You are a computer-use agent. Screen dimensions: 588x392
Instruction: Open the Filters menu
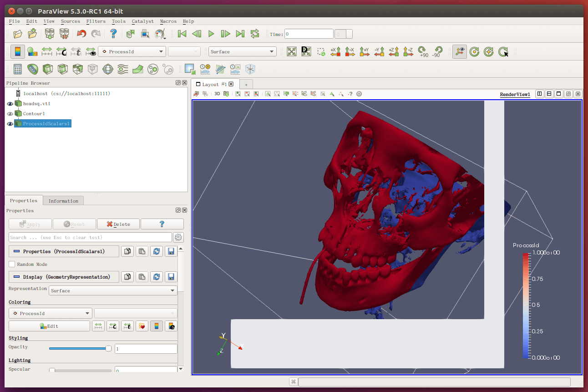click(96, 21)
